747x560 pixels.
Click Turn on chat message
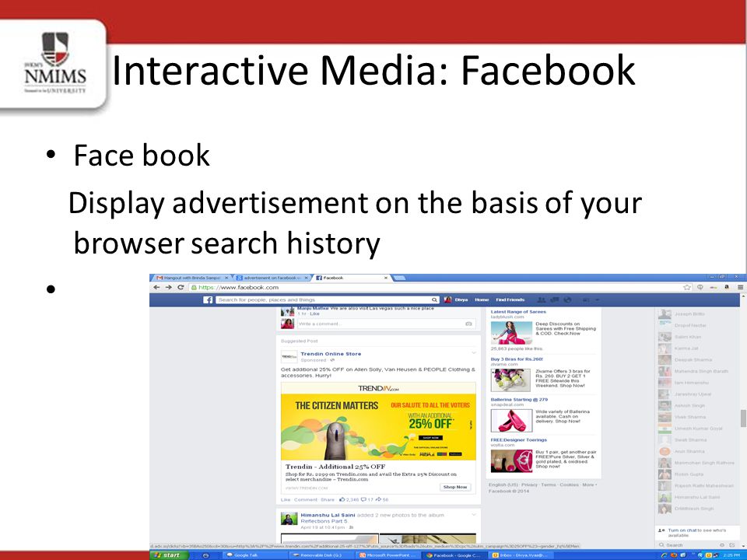pos(696,532)
